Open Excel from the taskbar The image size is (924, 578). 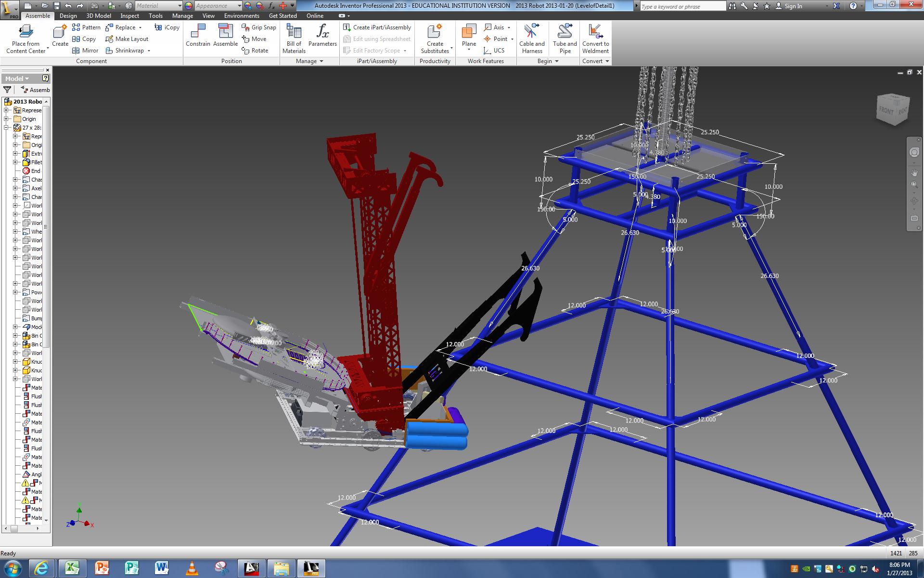click(72, 568)
